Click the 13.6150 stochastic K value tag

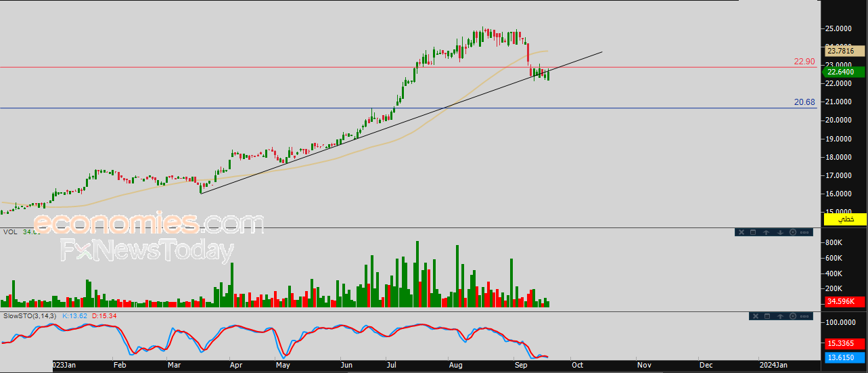click(x=844, y=357)
